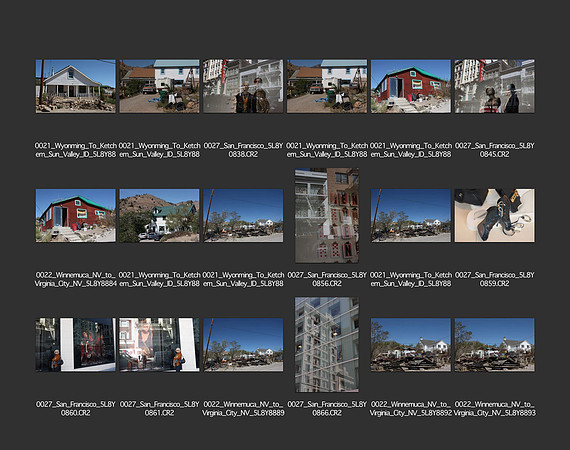Open thumbnail for 0838.CR2 window reflection
Screen dimensions: 570x450
243,86
